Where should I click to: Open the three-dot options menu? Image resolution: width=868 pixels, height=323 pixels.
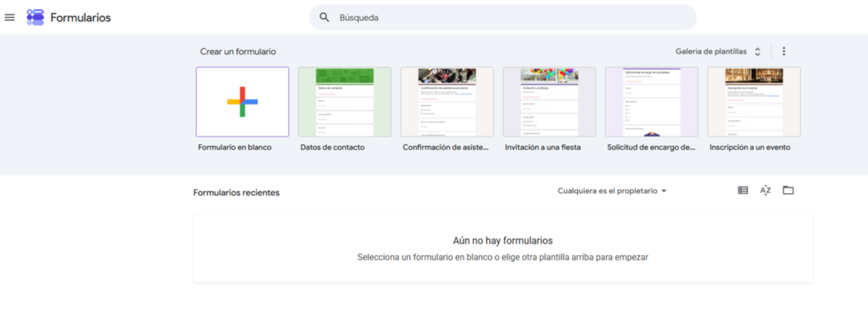[x=784, y=51]
